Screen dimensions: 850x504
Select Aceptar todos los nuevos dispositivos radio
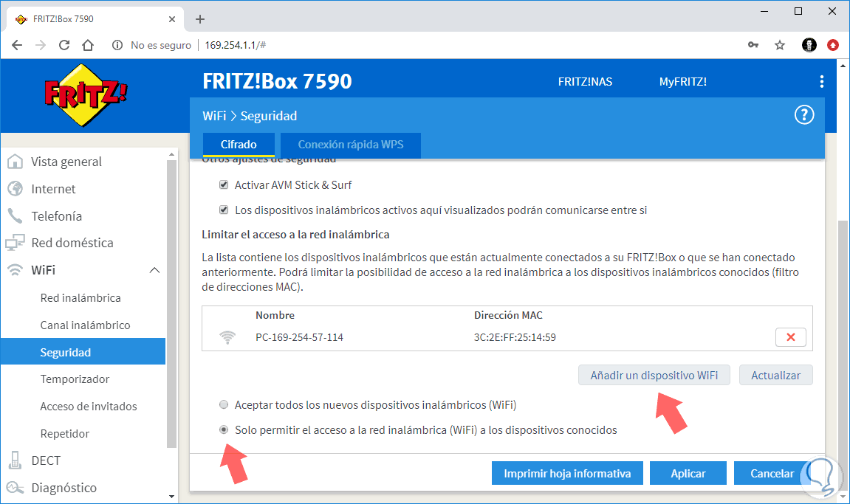click(x=223, y=404)
